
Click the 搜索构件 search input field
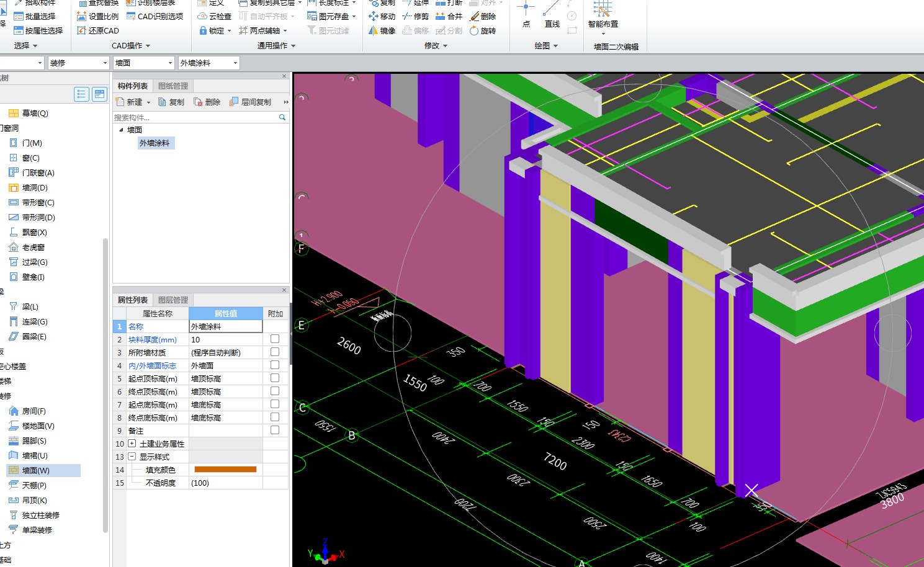(x=195, y=117)
